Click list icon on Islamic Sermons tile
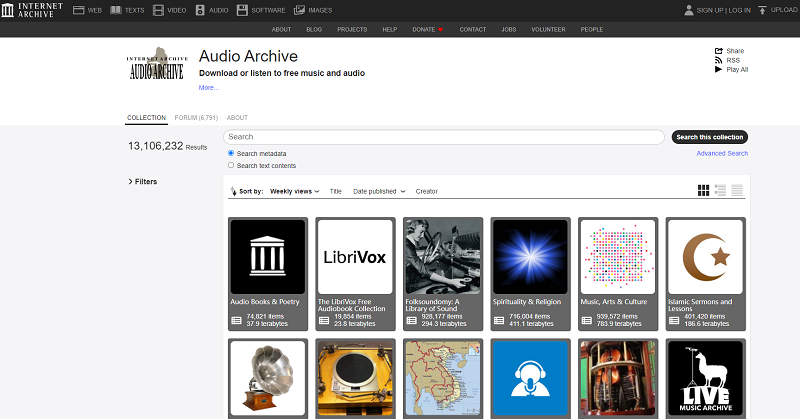 [x=674, y=321]
